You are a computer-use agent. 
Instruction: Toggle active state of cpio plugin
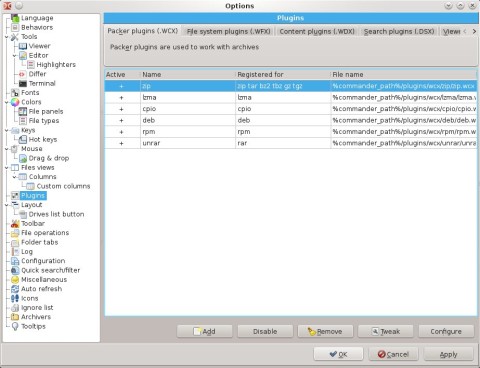click(x=121, y=109)
